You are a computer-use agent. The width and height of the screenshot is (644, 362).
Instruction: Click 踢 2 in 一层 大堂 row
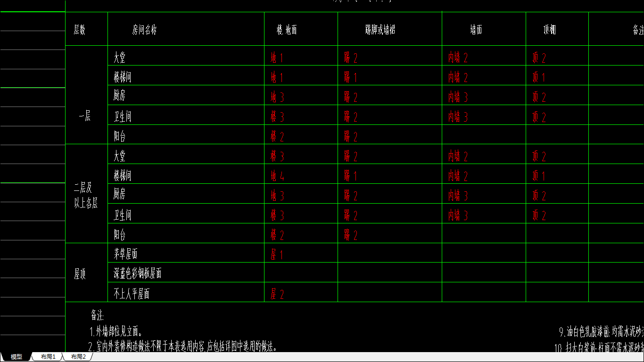351,58
